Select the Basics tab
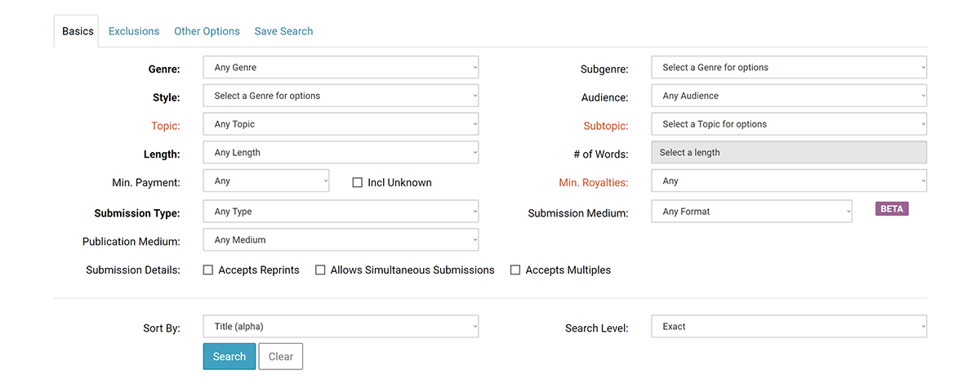 pos(78,31)
